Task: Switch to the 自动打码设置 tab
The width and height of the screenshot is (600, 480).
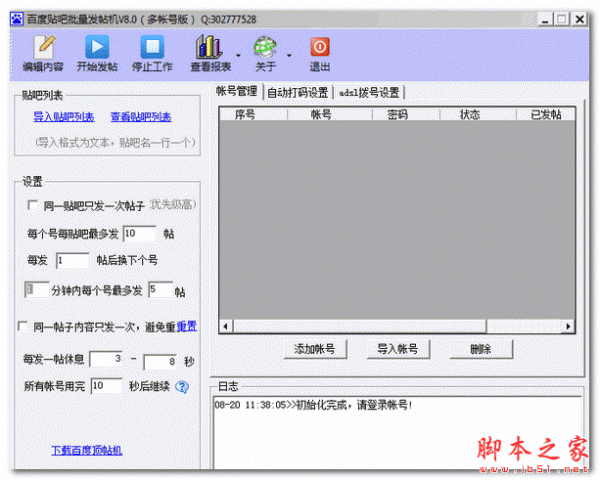Action: [x=298, y=93]
